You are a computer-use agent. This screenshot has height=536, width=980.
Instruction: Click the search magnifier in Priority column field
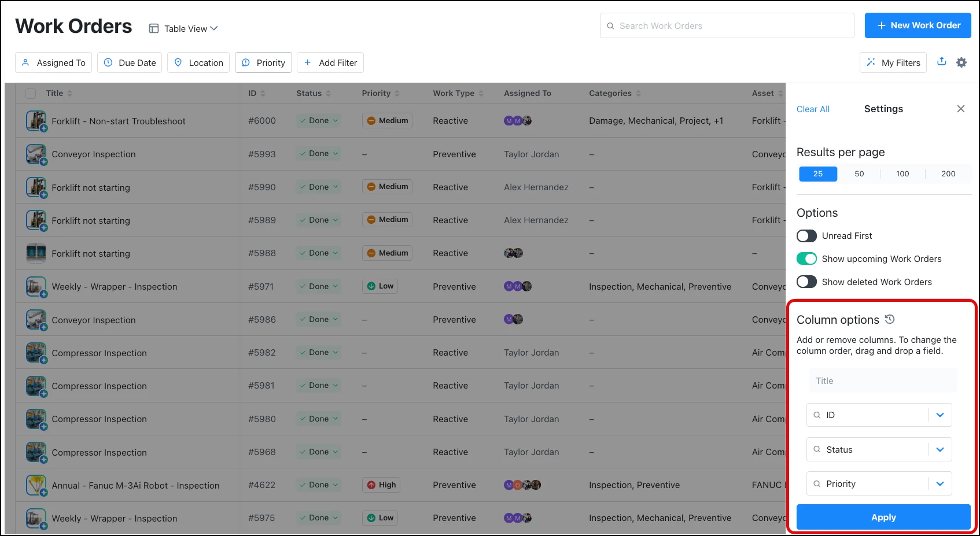click(x=817, y=484)
